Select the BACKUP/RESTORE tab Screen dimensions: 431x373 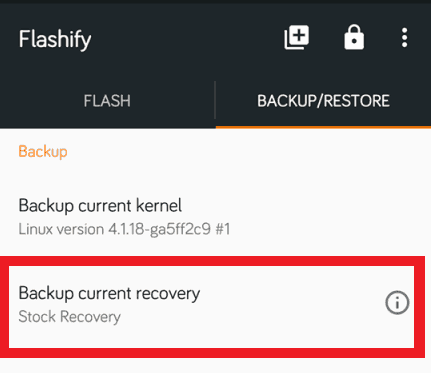323,101
